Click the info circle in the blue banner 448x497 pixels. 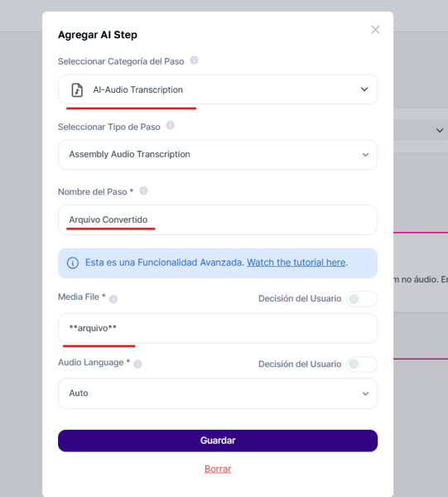point(73,263)
